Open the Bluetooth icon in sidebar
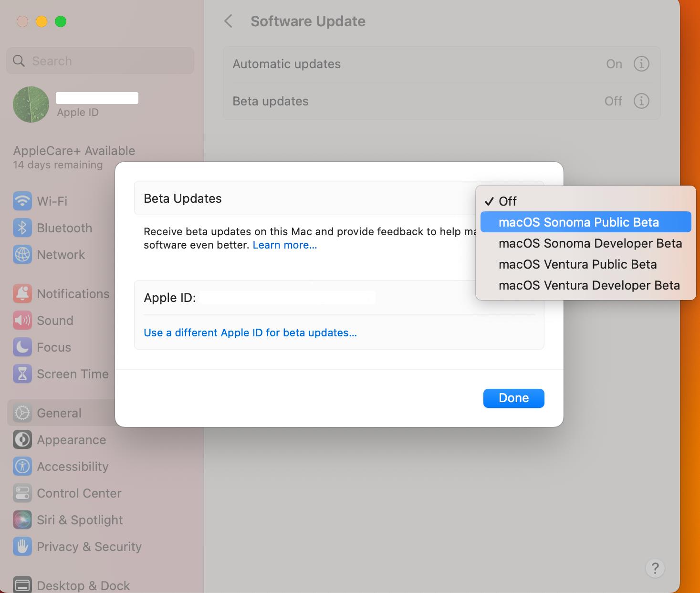 pos(22,228)
